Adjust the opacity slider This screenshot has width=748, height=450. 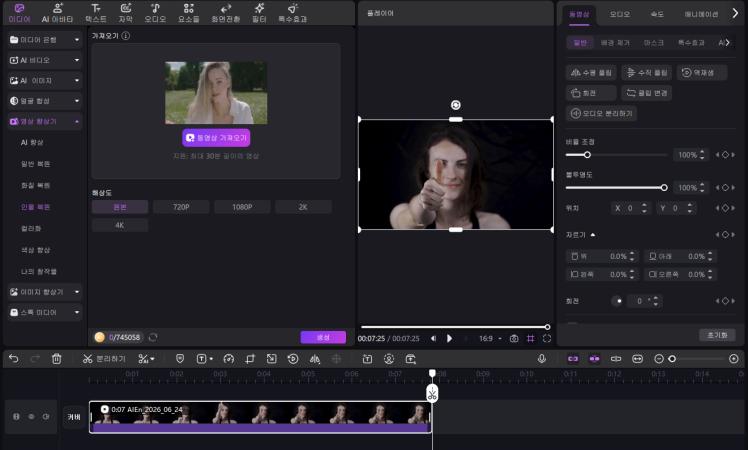click(x=616, y=188)
